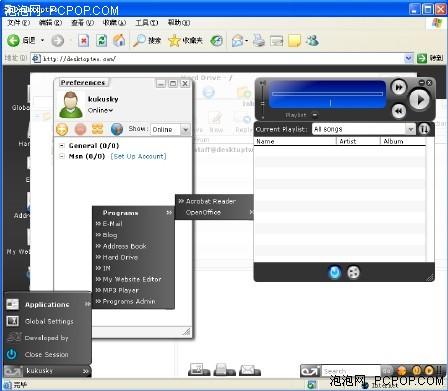448x391 pixels.
Task: Click the yellow note Discuss toolbar icon
Action: [x=294, y=41]
